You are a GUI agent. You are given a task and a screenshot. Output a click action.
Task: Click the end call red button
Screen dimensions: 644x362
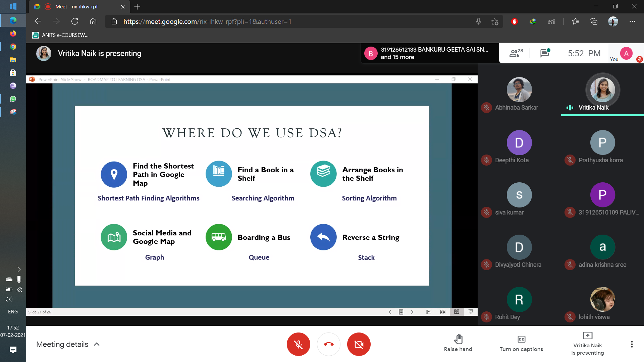[x=328, y=344]
